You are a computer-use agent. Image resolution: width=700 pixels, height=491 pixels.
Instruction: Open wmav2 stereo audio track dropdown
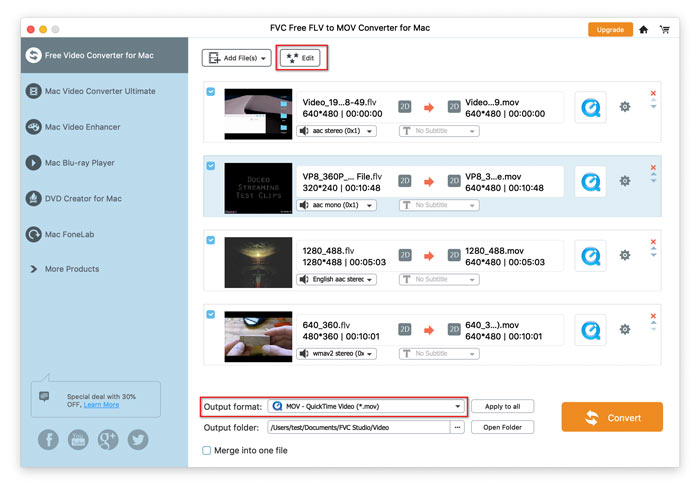click(337, 354)
